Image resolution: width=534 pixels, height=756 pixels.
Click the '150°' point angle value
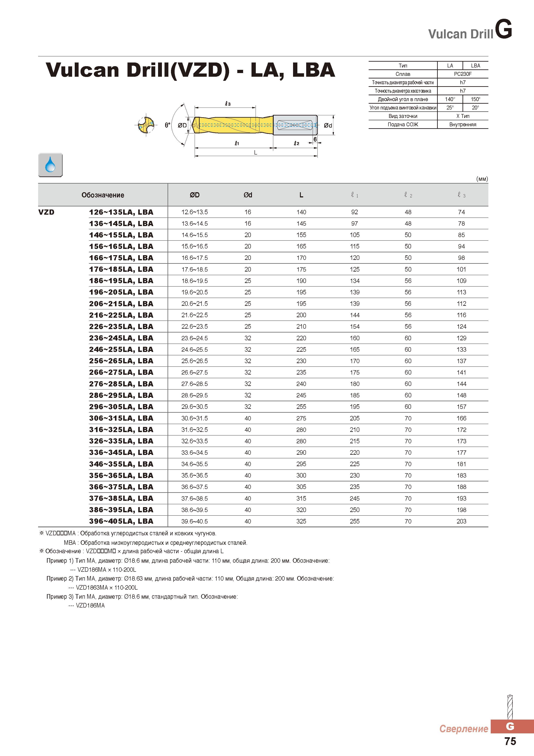475,99
